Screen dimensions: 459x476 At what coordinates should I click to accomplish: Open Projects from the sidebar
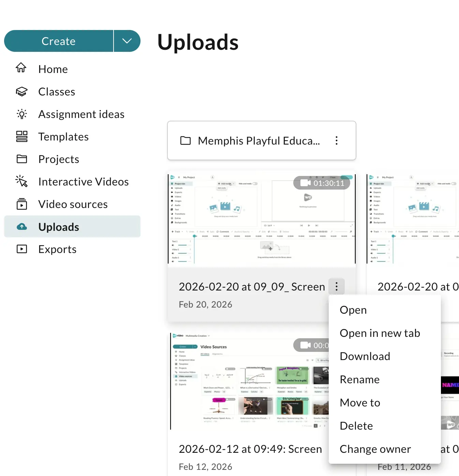pyautogui.click(x=72, y=159)
